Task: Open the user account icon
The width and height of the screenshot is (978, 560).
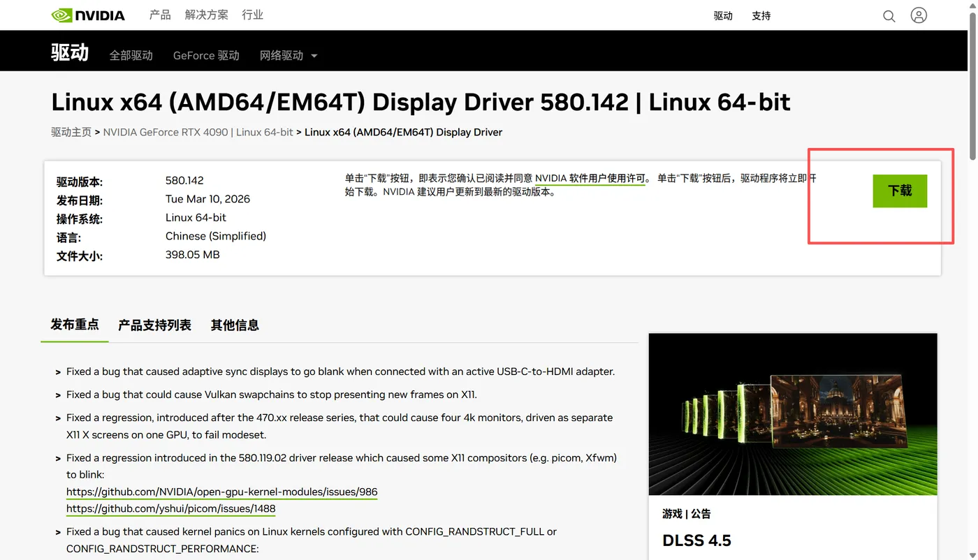Action: point(919,15)
